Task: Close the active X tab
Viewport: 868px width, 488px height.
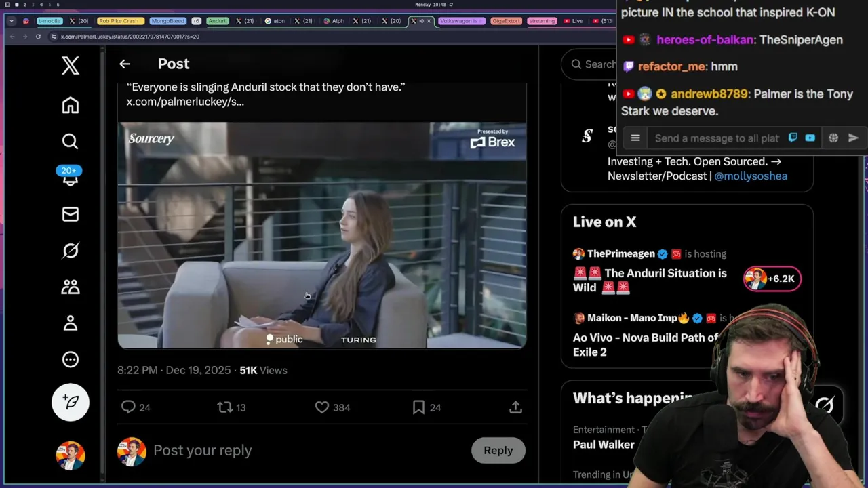Action: pos(429,21)
